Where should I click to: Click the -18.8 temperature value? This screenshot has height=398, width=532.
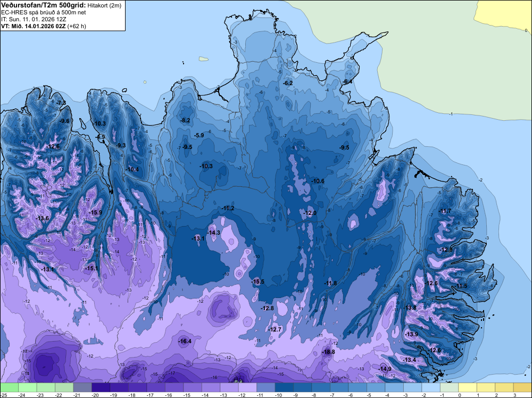pyautogui.click(x=328, y=352)
